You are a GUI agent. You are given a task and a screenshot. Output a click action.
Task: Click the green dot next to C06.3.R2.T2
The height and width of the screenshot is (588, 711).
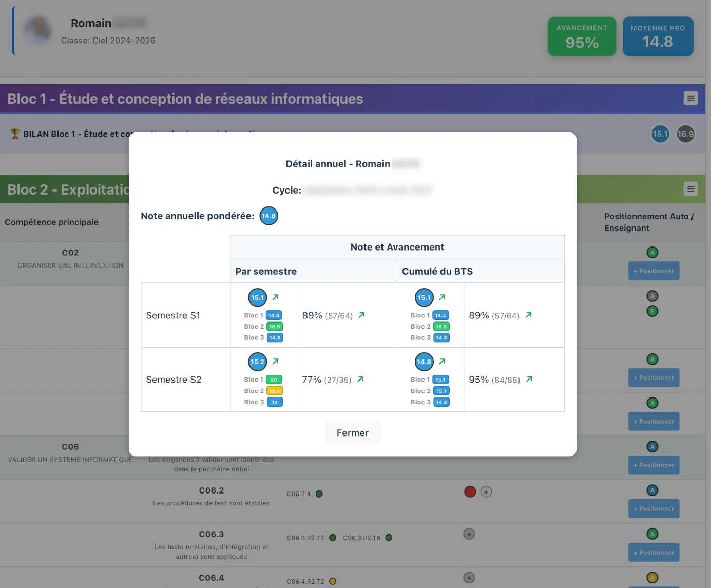tap(333, 537)
